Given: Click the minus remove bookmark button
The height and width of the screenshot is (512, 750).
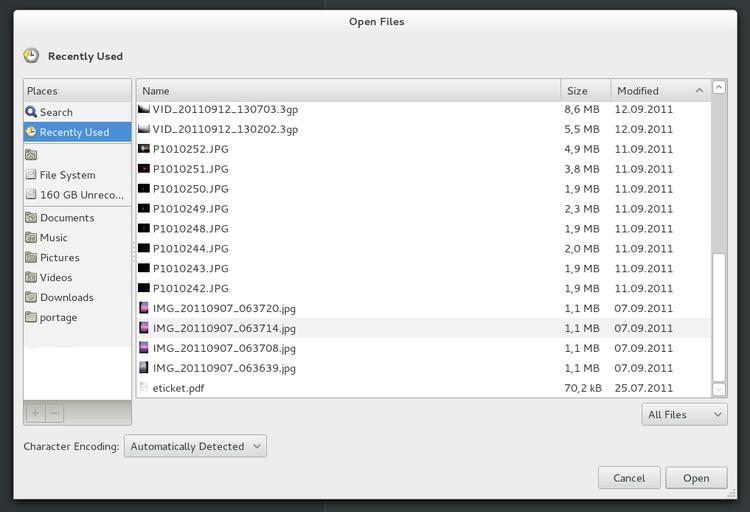Looking at the screenshot, I should tap(55, 413).
